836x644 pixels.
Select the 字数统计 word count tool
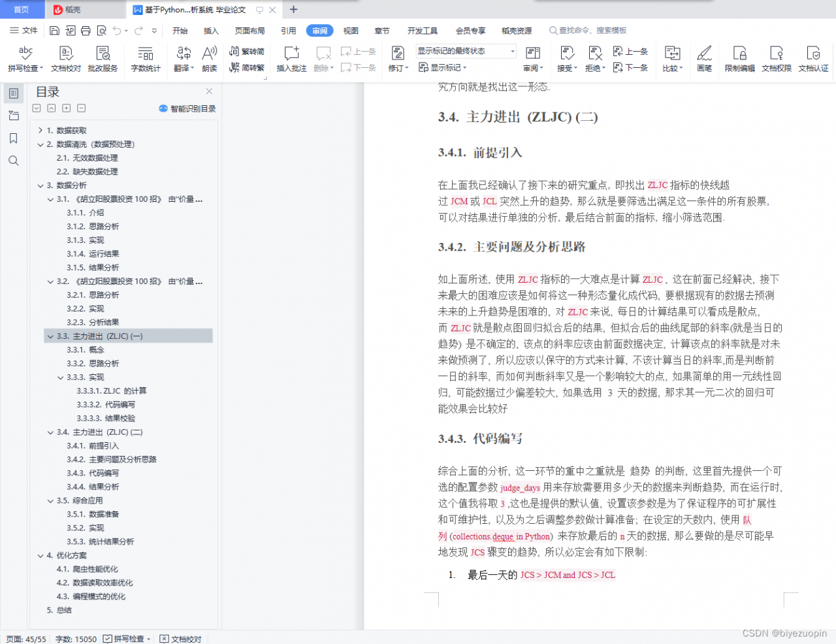[145, 57]
